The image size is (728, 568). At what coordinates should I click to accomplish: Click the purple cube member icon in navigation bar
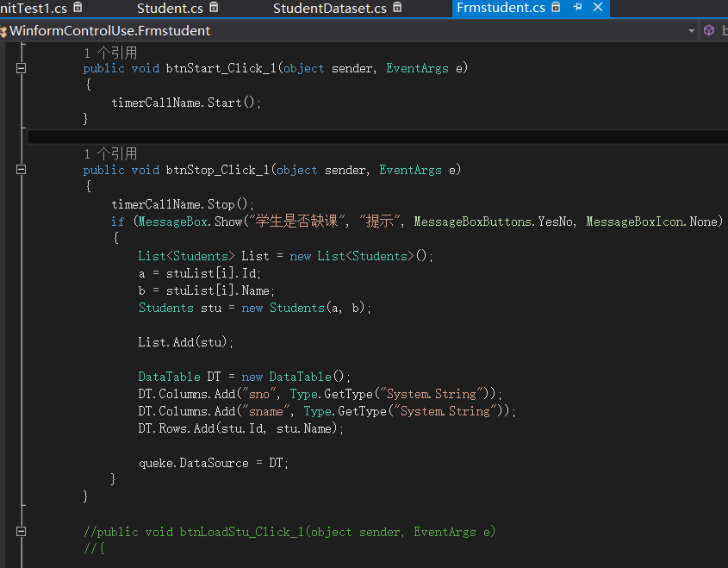click(x=709, y=31)
